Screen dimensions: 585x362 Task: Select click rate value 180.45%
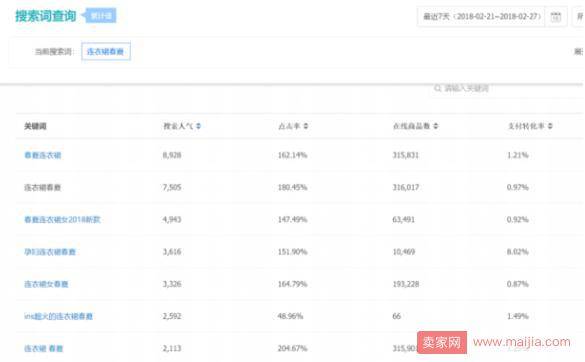(292, 187)
